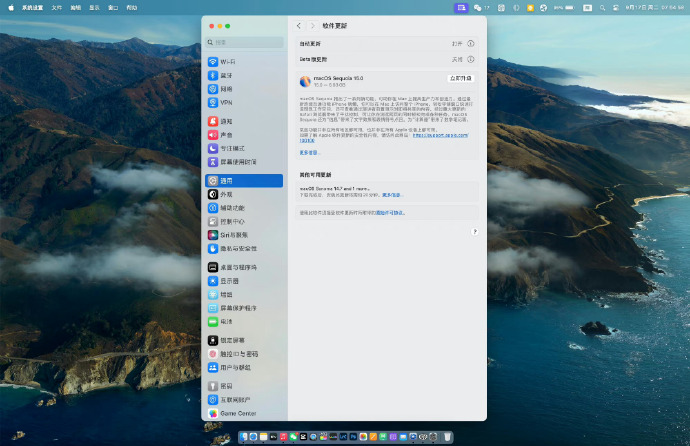Viewport: 690px width, 446px height.
Task: Open 屏幕保护程序 (Screen Saver) in sidebar
Action: pos(244,308)
